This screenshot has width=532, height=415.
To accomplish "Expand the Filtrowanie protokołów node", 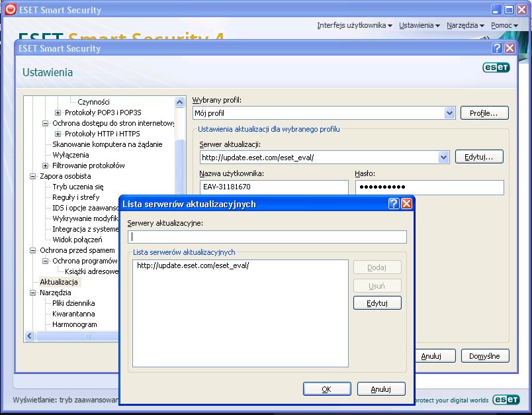I will [46, 165].
